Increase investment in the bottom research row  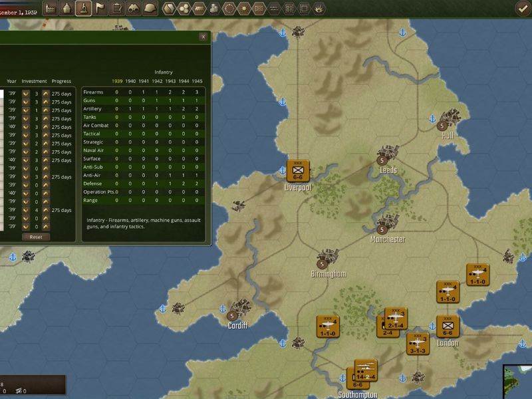pyautogui.click(x=46, y=227)
